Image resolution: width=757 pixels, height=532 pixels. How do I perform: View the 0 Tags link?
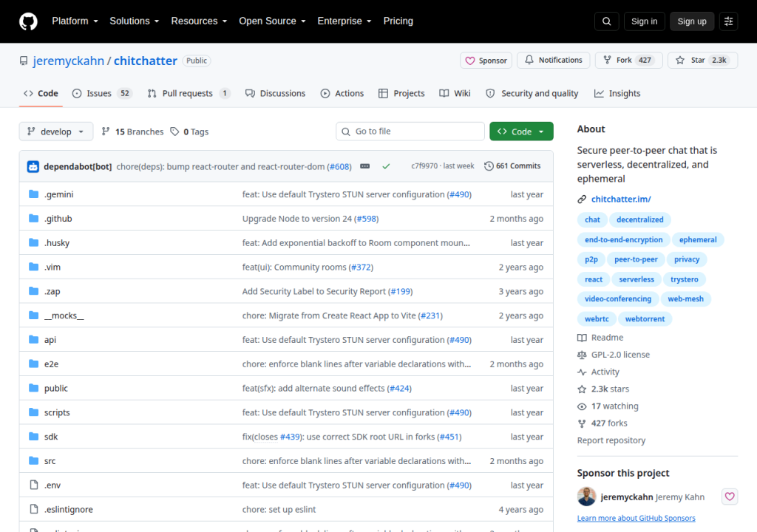pos(189,132)
